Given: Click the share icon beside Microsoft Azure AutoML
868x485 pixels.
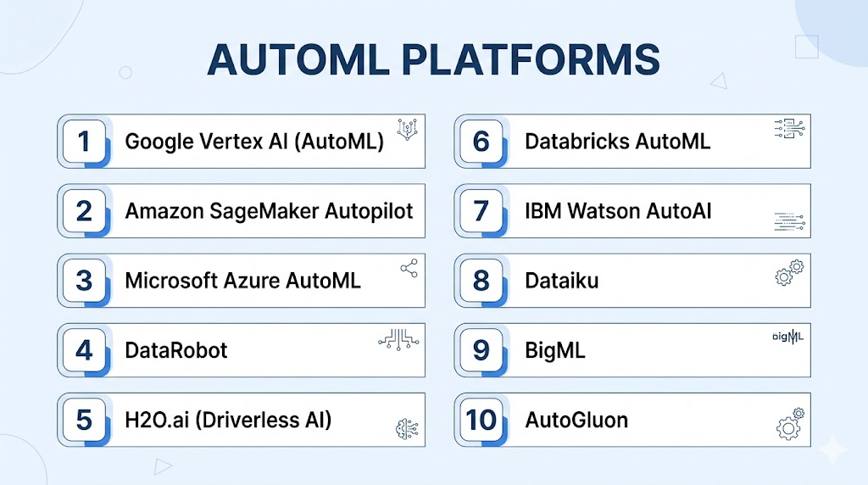Looking at the screenshot, I should tap(409, 269).
